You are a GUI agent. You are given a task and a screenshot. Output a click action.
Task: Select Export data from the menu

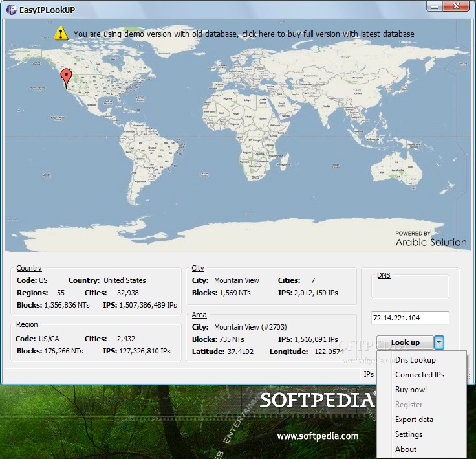(x=414, y=420)
